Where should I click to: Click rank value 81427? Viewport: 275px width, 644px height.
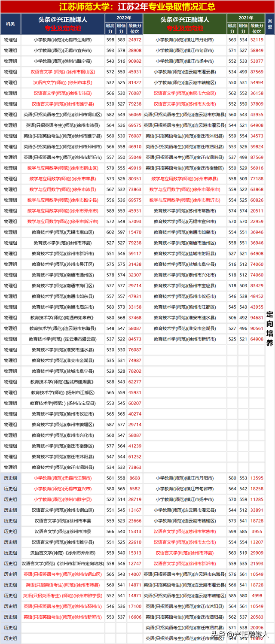click(x=135, y=82)
